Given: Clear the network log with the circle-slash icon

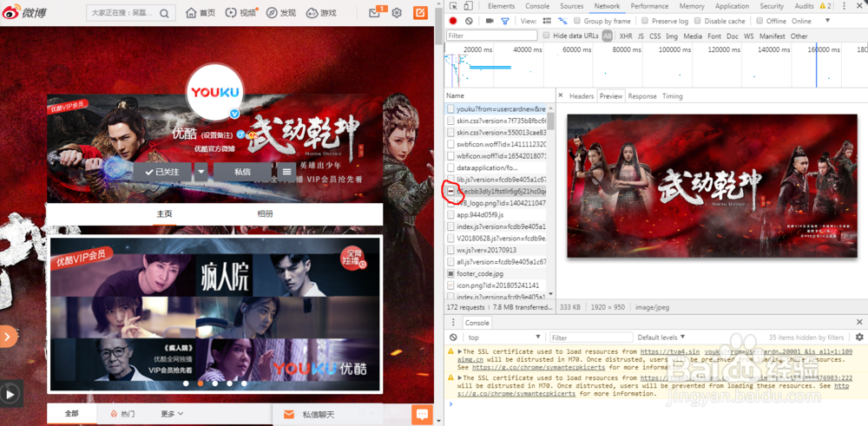Looking at the screenshot, I should 469,21.
